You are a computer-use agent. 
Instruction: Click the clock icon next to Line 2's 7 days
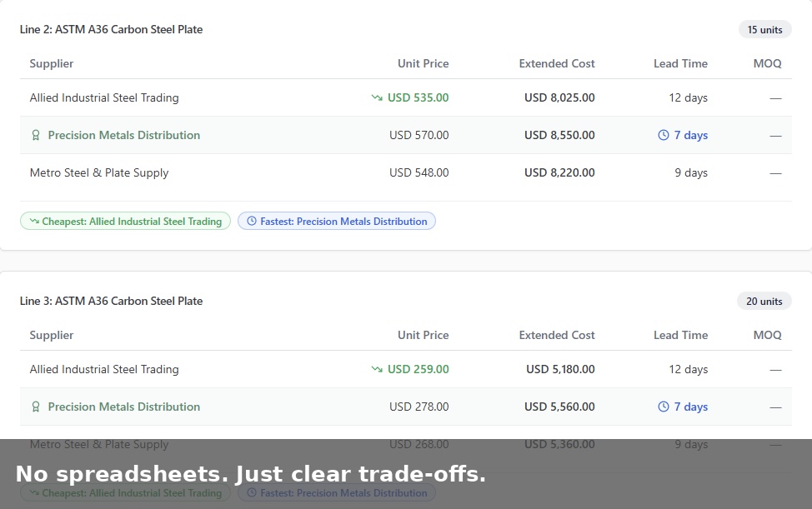664,135
